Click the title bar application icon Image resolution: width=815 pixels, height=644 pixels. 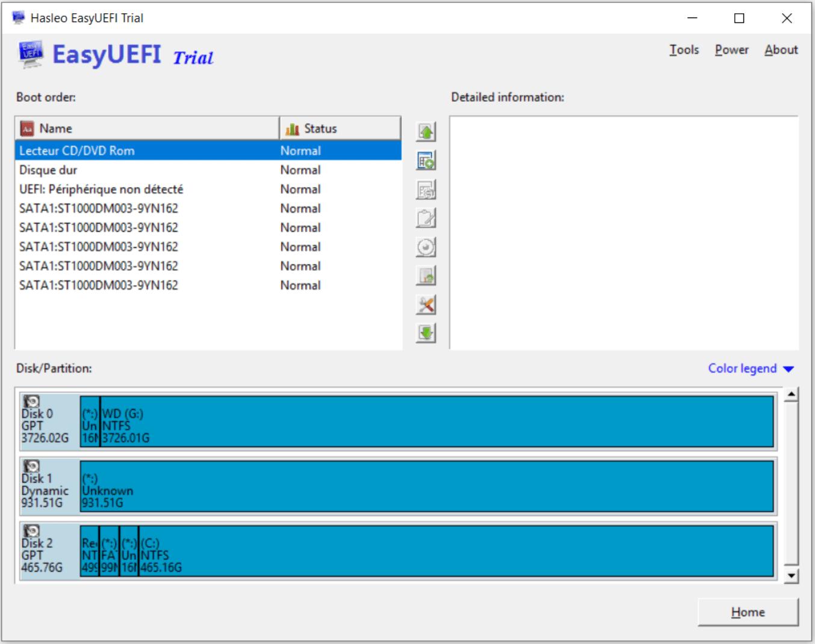[x=19, y=17]
